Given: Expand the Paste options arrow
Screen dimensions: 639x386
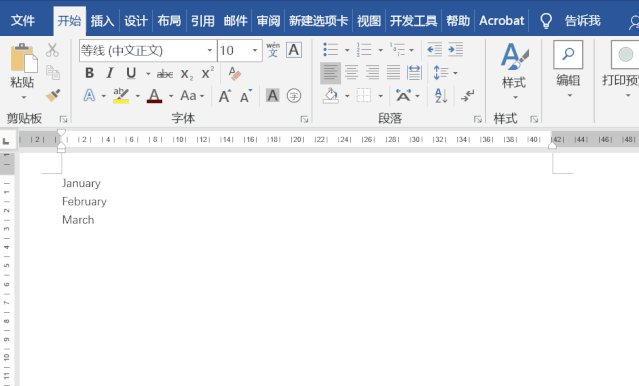Looking at the screenshot, I should coord(24,97).
